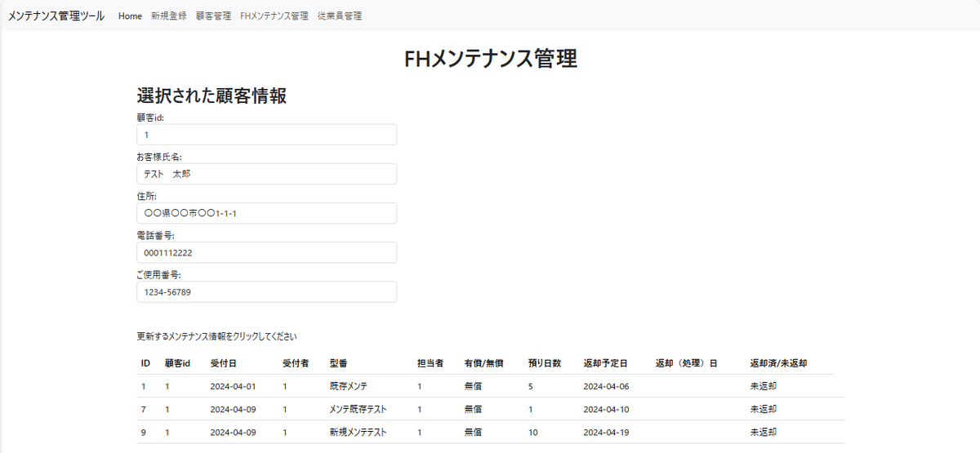The width and height of the screenshot is (980, 453).
Task: Click the 有償/無償 column header
Action: (483, 363)
